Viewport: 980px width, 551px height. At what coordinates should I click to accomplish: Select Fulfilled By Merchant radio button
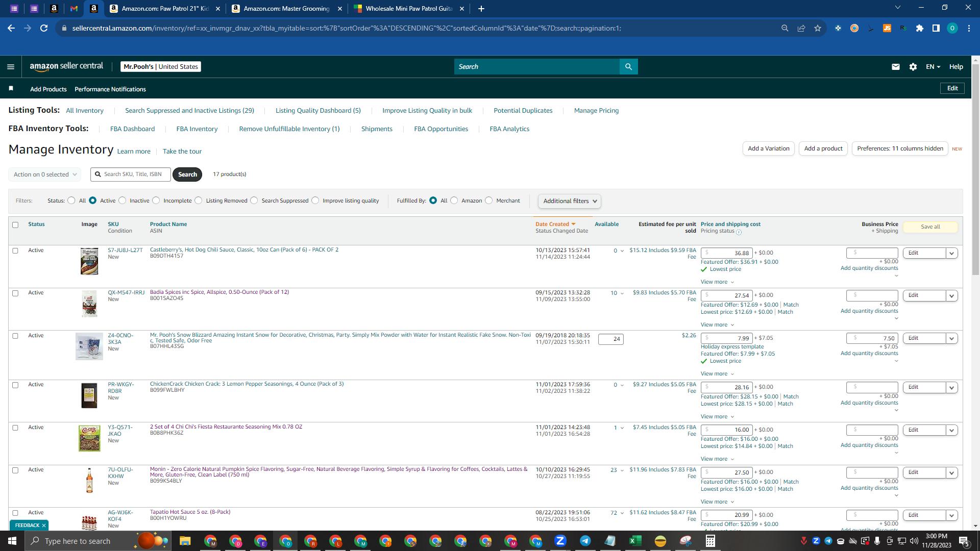click(489, 201)
